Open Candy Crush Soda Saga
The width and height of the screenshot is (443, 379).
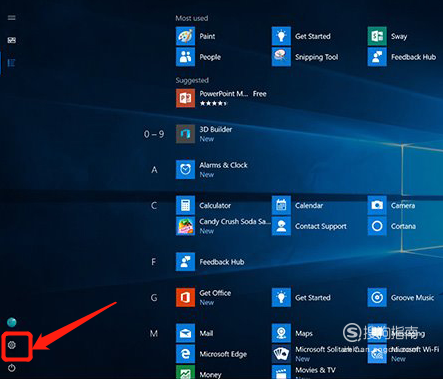tap(223, 226)
